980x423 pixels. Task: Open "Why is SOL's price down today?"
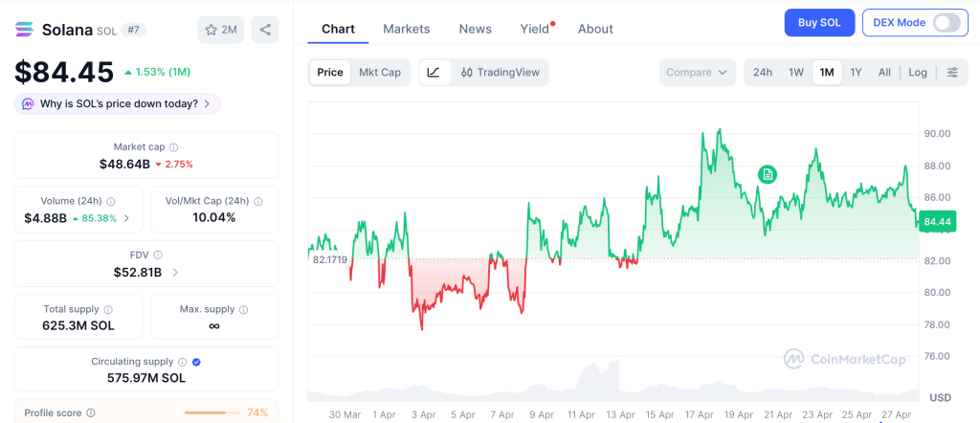[x=118, y=103]
